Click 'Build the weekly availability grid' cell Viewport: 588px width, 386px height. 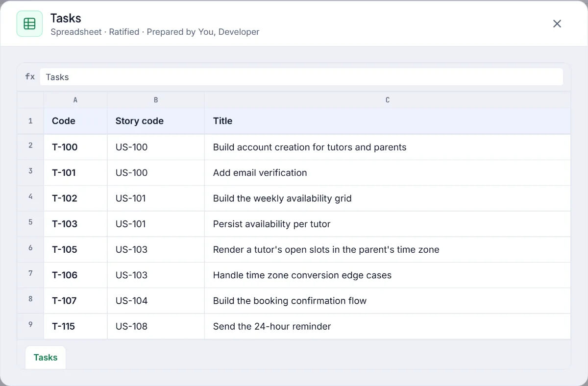[x=388, y=198]
